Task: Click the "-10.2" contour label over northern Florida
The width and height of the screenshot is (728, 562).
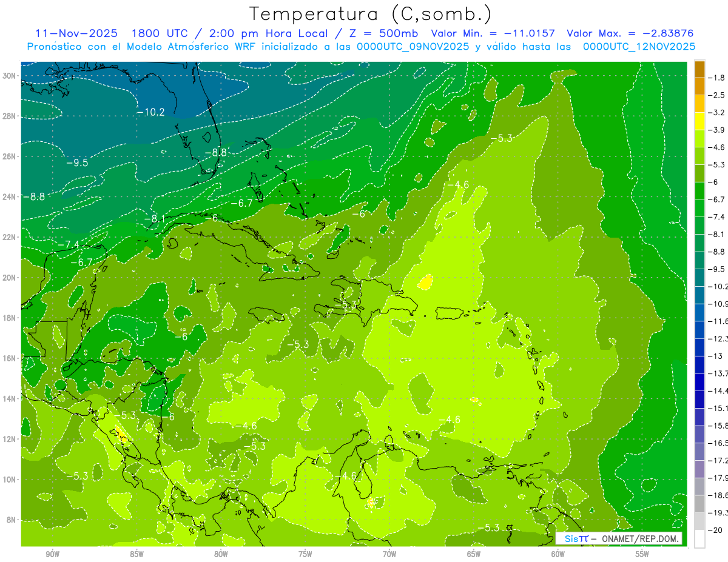Action: [150, 112]
